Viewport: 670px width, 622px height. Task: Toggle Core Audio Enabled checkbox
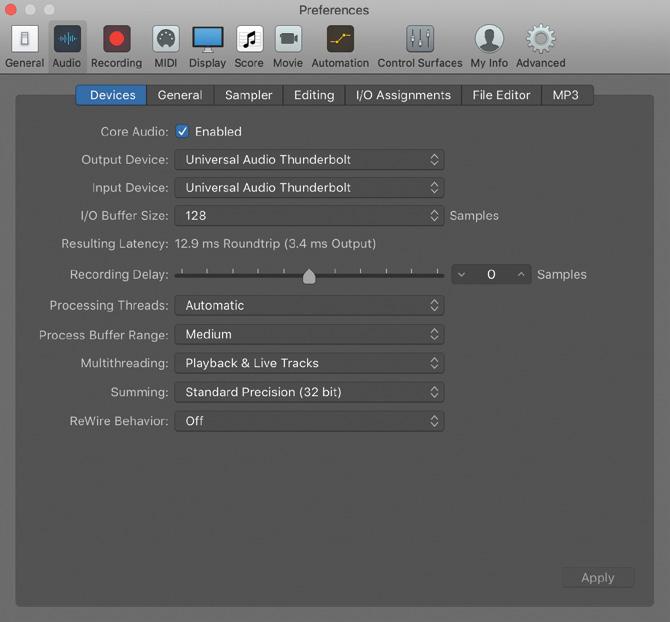pyautogui.click(x=182, y=131)
